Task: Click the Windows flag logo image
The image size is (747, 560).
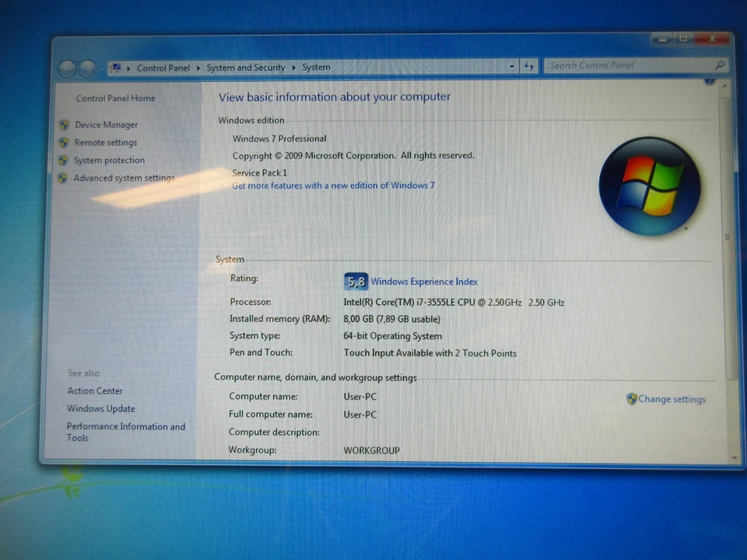Action: pyautogui.click(x=650, y=184)
